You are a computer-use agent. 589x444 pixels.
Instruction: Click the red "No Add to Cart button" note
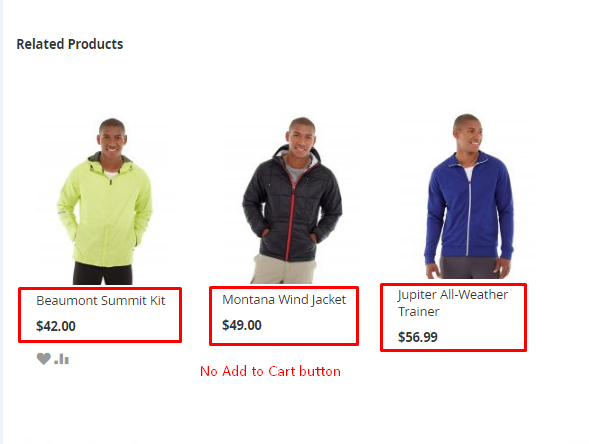click(270, 371)
